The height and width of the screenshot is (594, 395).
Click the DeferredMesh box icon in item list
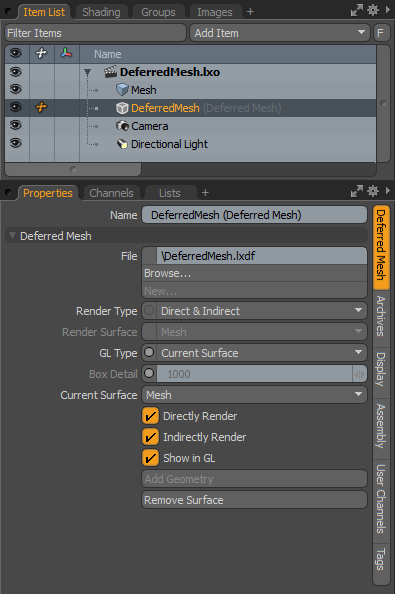tap(122, 108)
